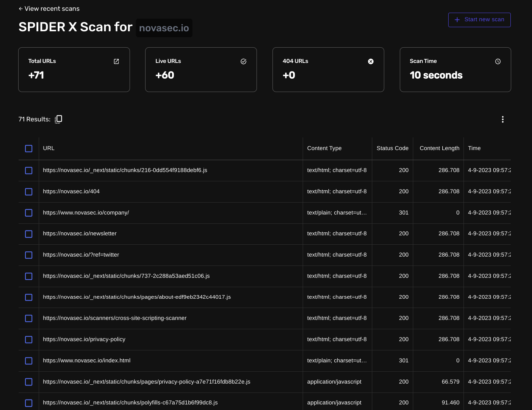Tick the index.html row checkbox
Image resolution: width=532 pixels, height=410 pixels.
[x=29, y=361]
